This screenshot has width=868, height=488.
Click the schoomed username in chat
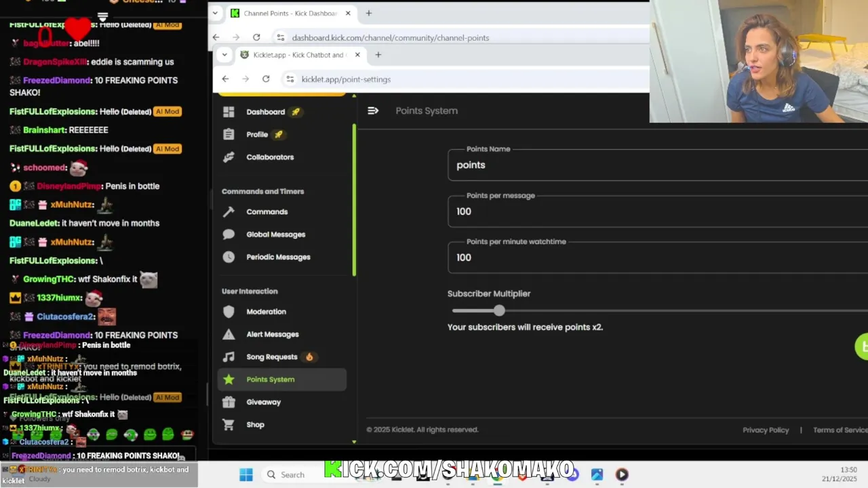coord(44,167)
